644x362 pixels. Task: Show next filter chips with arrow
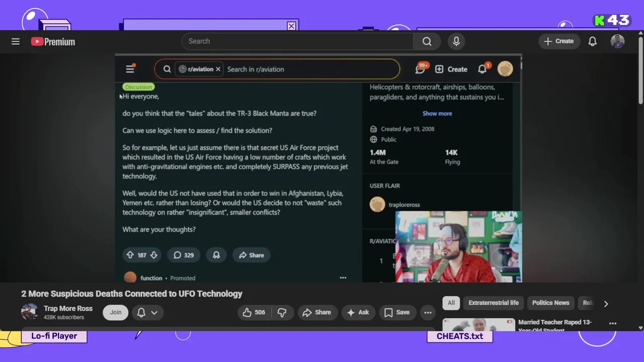[x=606, y=303]
